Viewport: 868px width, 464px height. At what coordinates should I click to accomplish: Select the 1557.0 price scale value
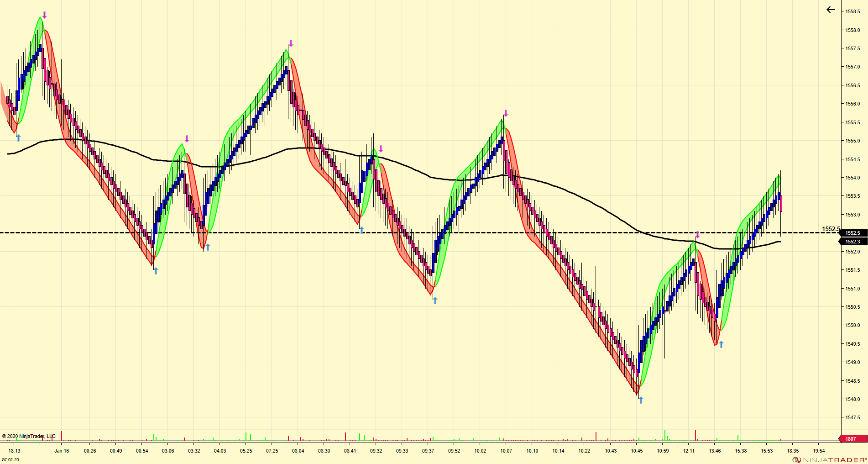(x=852, y=67)
